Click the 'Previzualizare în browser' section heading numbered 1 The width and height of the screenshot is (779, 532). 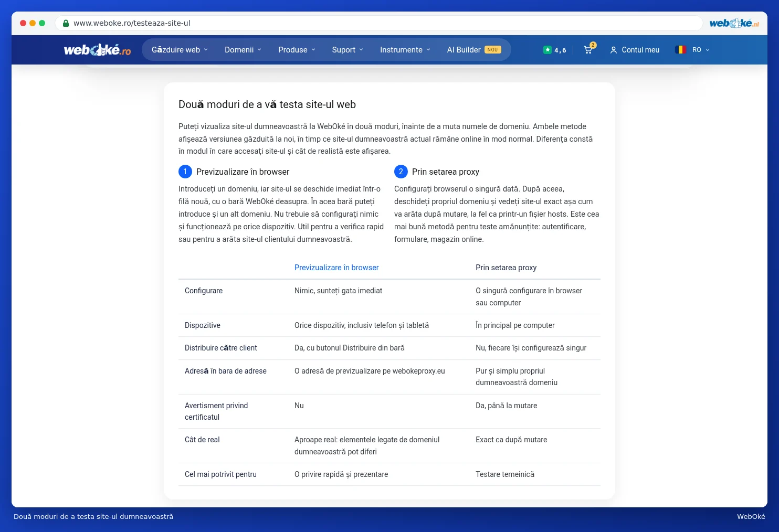pos(243,172)
